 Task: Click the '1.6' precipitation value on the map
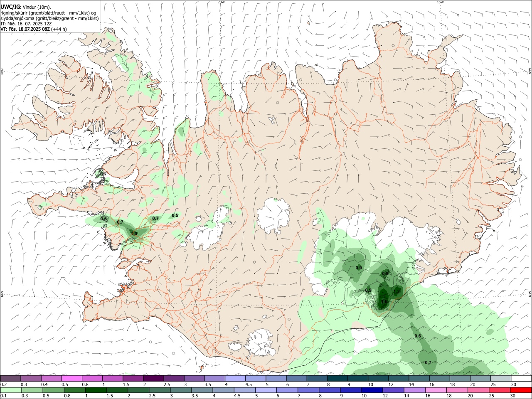pyautogui.click(x=384, y=302)
